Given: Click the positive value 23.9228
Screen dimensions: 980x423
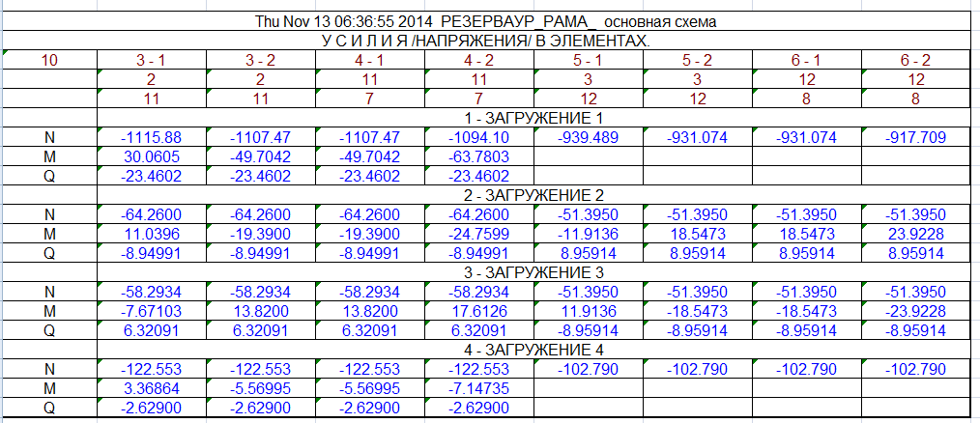Looking at the screenshot, I should coord(915,234).
